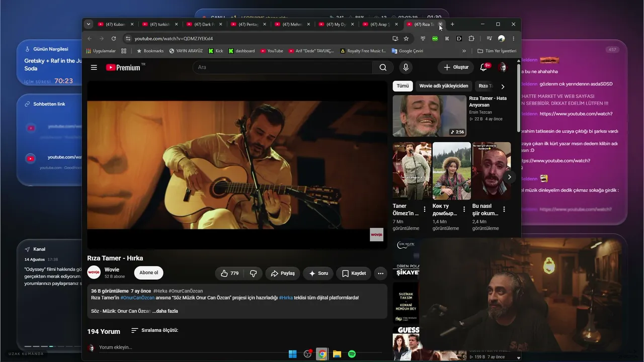Open more actions three-dot menu under video
The width and height of the screenshot is (644, 362).
point(380,274)
